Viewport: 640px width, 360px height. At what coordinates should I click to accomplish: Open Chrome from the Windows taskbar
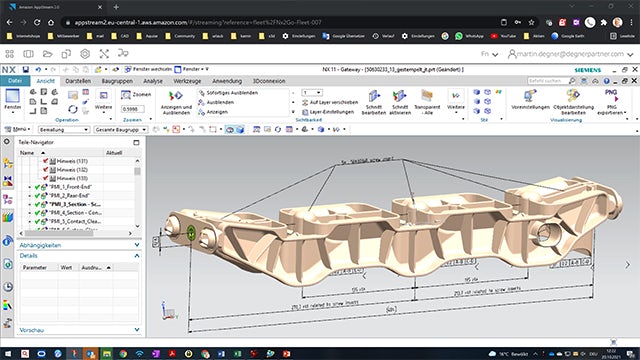coord(123,353)
